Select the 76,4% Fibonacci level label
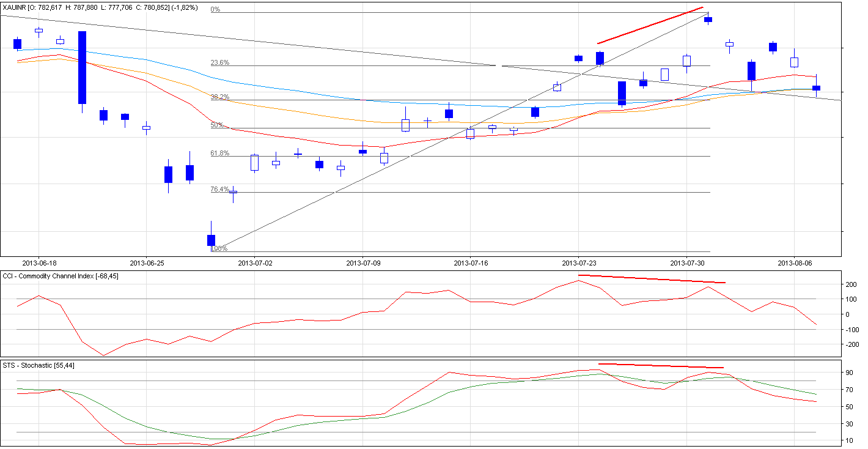 click(220, 189)
